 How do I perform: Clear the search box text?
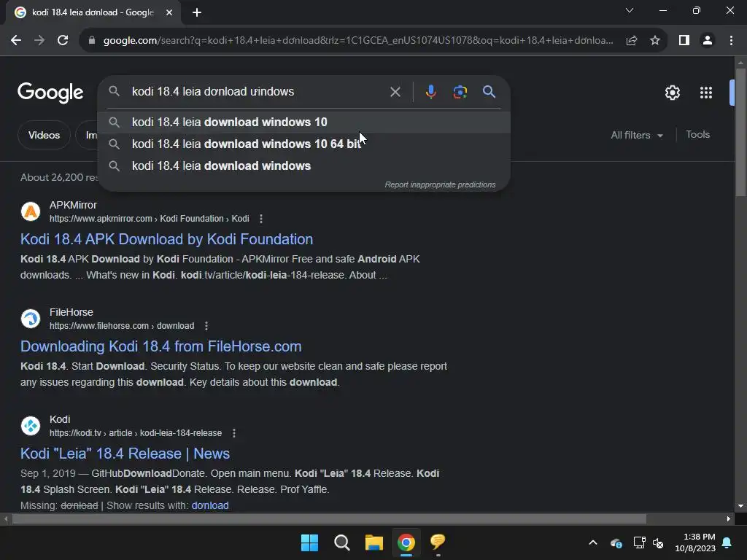click(395, 92)
